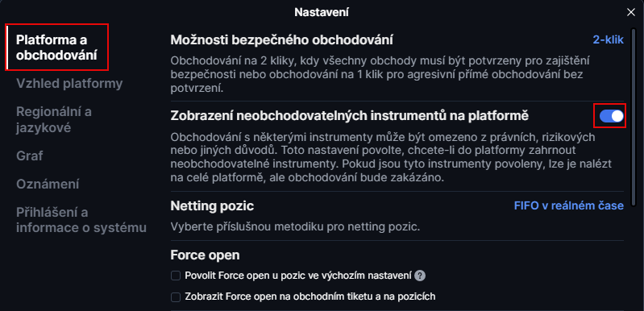The width and height of the screenshot is (644, 311).
Task: Click the Netting pozic heading
Action: click(212, 205)
